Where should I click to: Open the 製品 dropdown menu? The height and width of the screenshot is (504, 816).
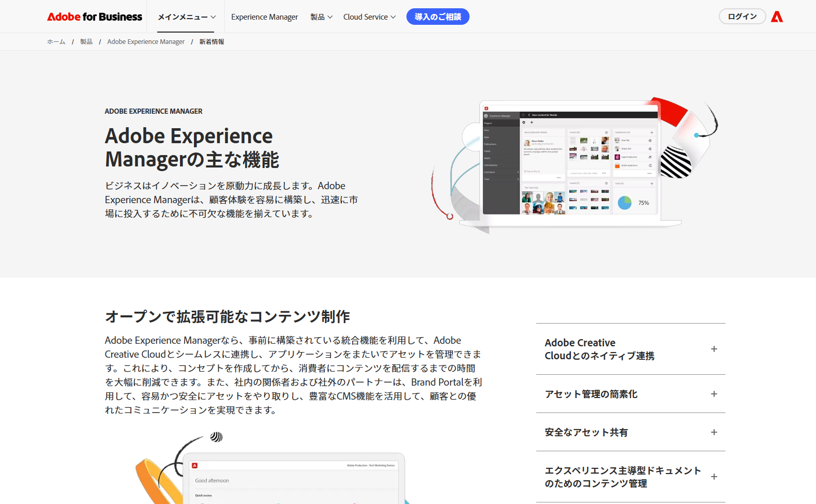pyautogui.click(x=321, y=17)
